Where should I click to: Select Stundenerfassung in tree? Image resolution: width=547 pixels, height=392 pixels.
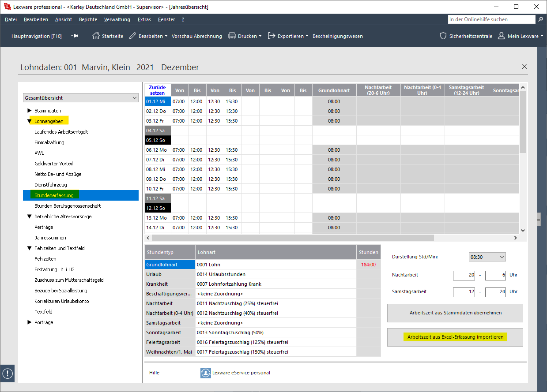[x=81, y=195]
